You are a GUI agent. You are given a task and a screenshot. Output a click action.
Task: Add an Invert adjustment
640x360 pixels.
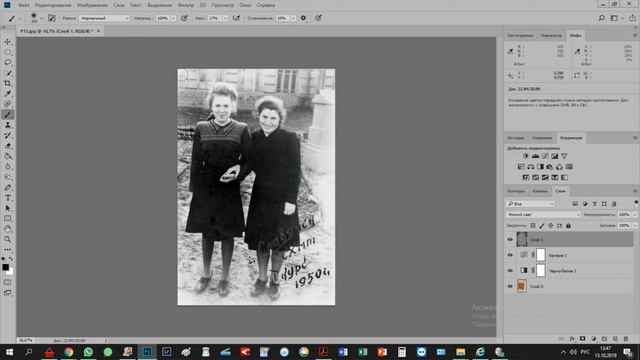point(526,177)
